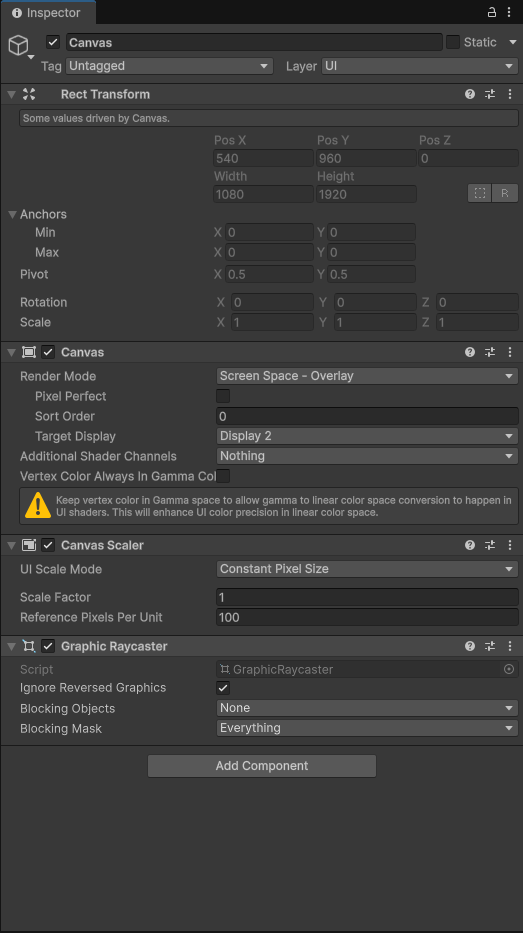This screenshot has height=933, width=523.
Task: Toggle Rect Transform raw edit mode button
Action: click(505, 193)
